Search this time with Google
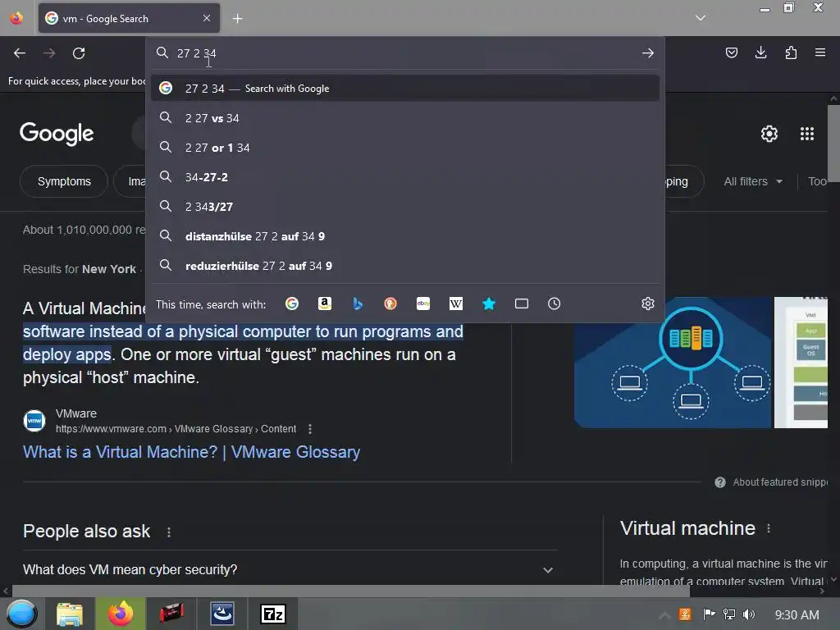This screenshot has width=840, height=630. [292, 304]
